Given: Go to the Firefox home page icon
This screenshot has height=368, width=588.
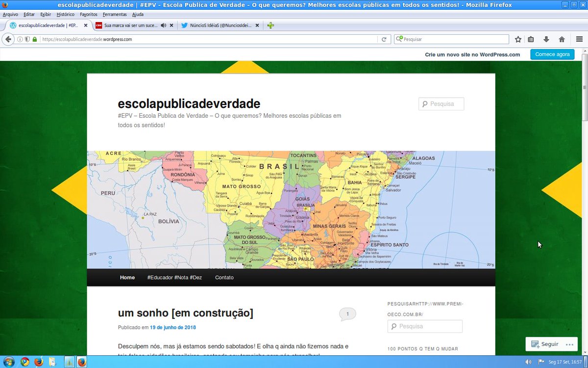Looking at the screenshot, I should (562, 39).
